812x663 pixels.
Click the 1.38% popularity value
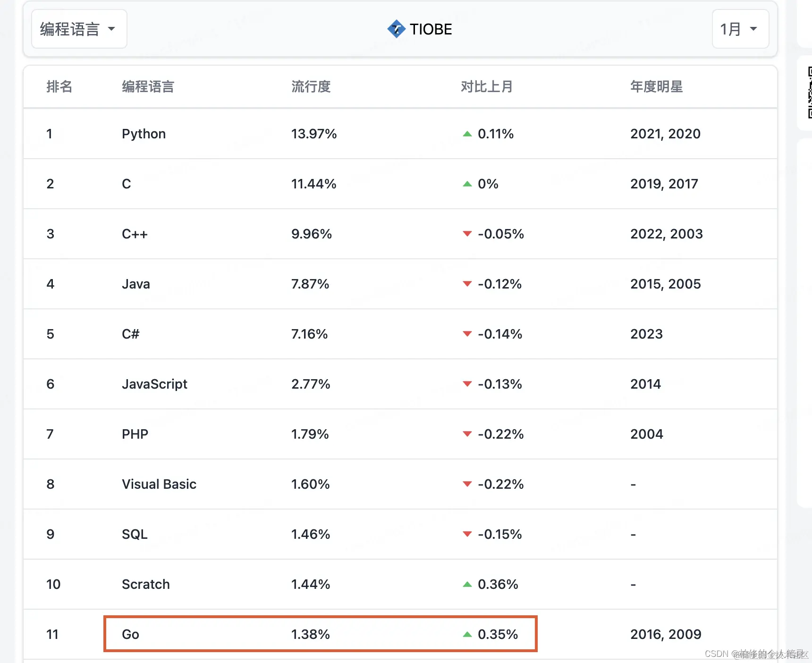[311, 634]
